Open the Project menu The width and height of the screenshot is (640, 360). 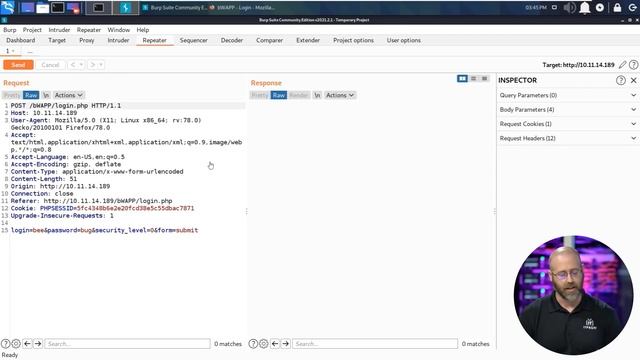coord(32,30)
